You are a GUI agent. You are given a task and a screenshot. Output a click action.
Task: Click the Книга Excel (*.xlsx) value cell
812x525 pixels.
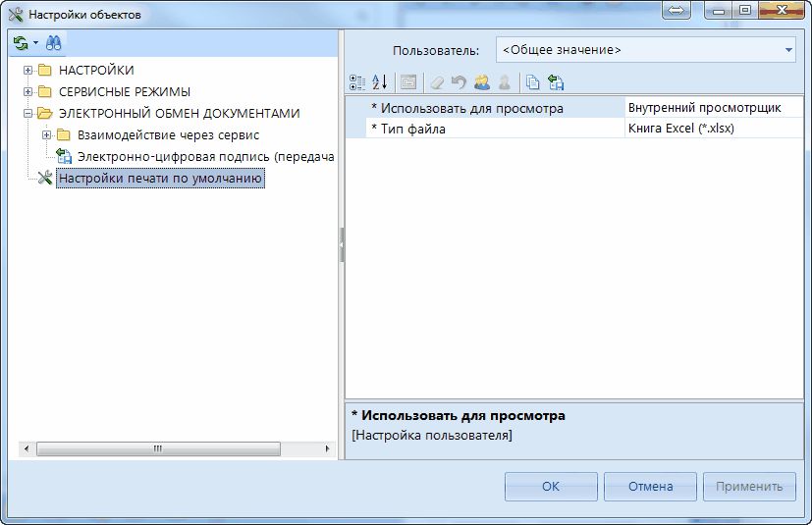(x=713, y=129)
